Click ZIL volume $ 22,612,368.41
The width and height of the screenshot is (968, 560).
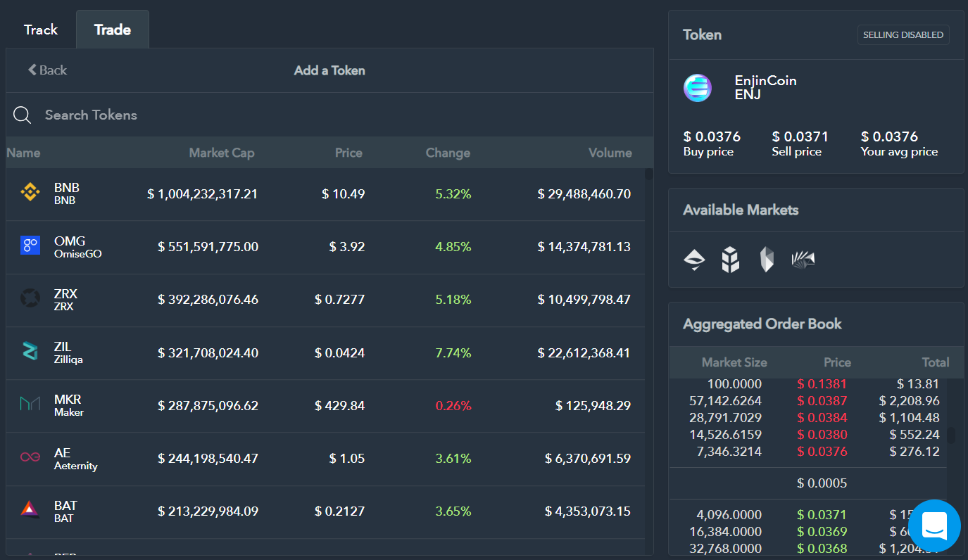[584, 352]
